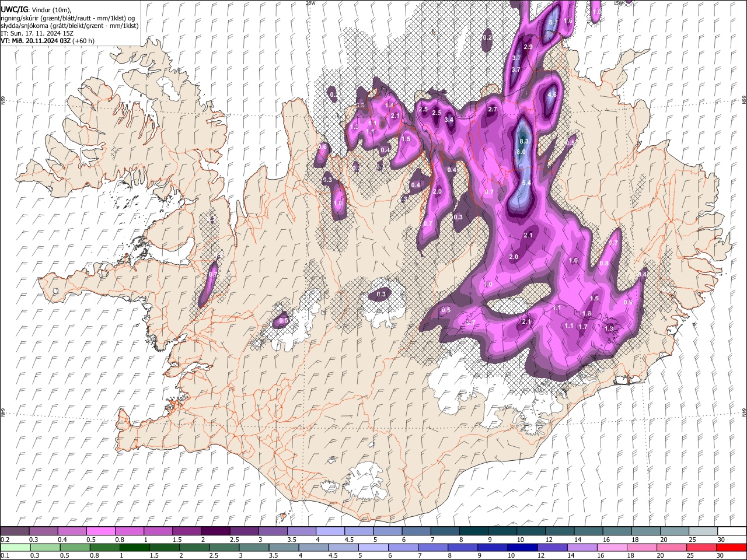Click the 20W longitude label
Image resolution: width=747 pixels, height=560 pixels.
pos(311,3)
